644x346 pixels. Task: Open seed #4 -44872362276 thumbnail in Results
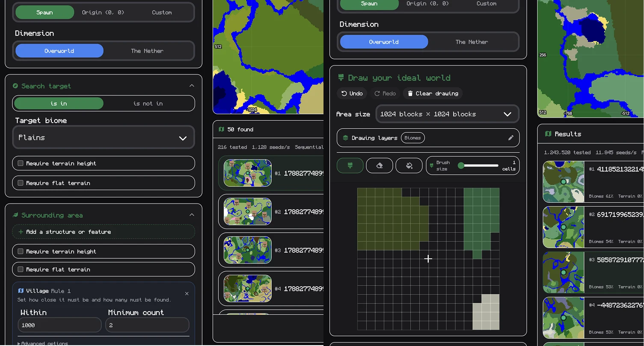tap(564, 318)
